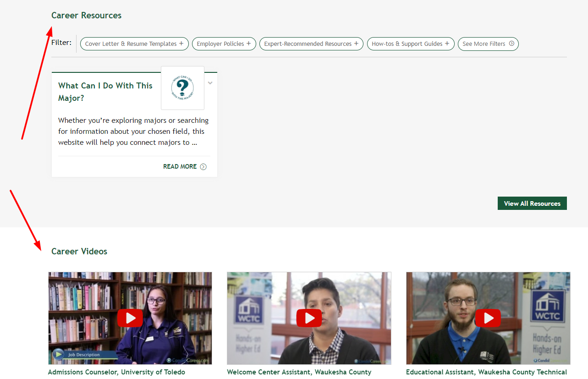Open the What Can I Do With This Major? title
Screen dimensions: 588x379
coord(105,92)
